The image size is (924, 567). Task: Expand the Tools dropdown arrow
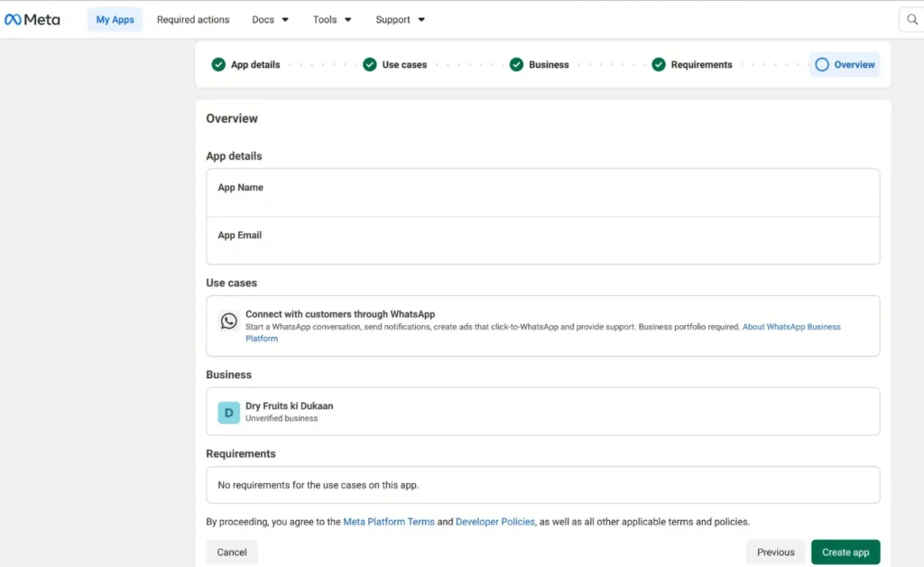pyautogui.click(x=347, y=20)
